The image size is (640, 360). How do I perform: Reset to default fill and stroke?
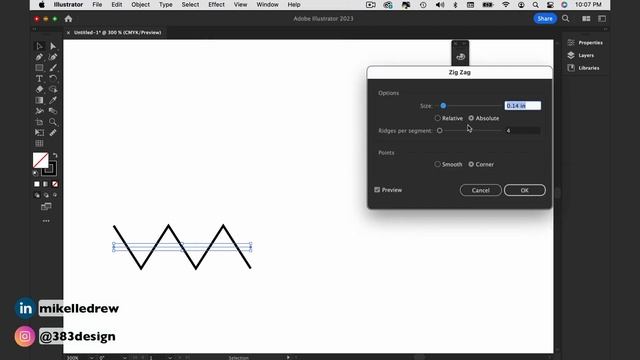[x=36, y=173]
